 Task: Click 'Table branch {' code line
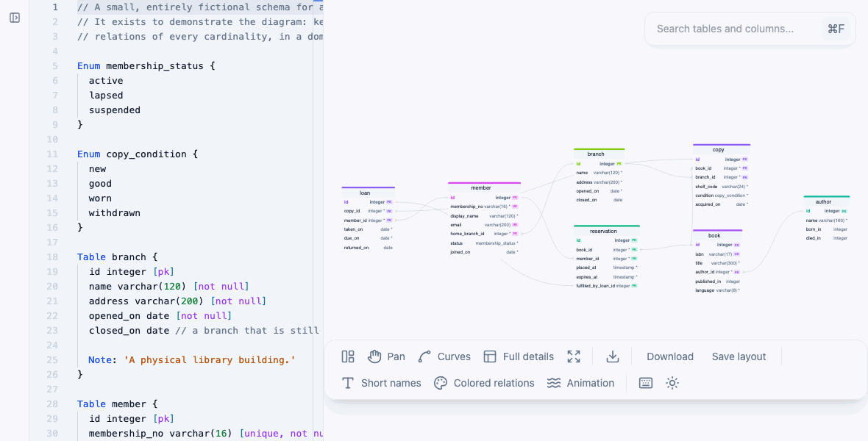(x=118, y=257)
